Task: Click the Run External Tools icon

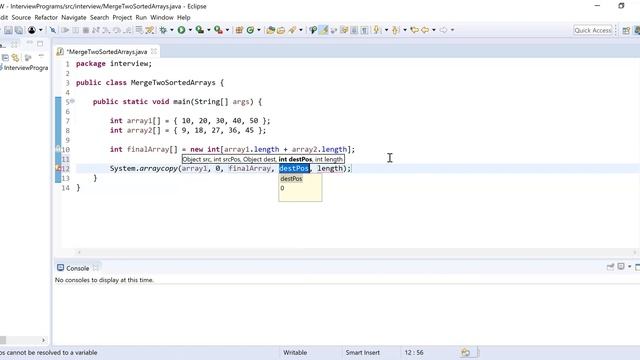Action: [218, 30]
